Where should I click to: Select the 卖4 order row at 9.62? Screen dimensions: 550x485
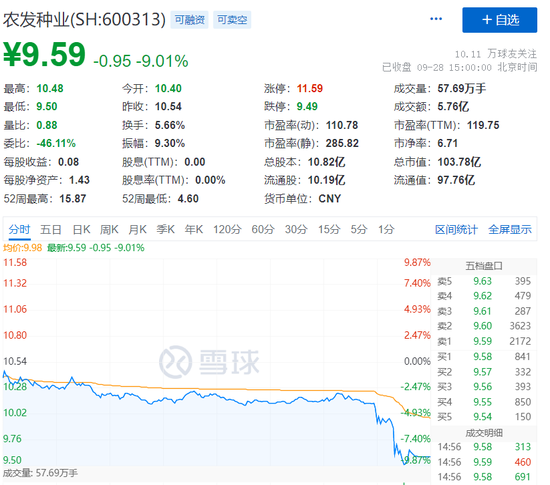coord(484,296)
